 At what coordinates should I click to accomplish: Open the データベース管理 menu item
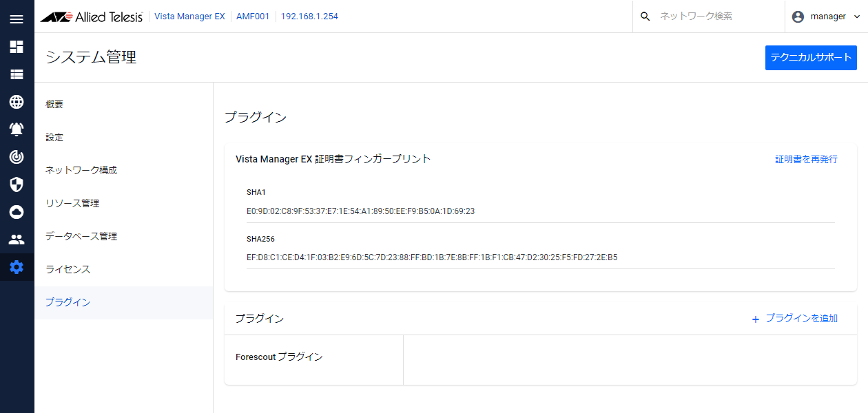point(124,237)
